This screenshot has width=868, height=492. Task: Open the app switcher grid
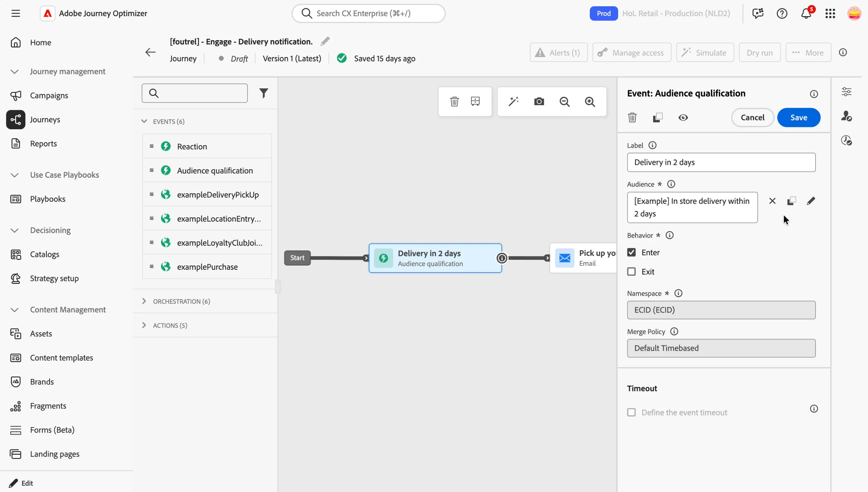830,14
